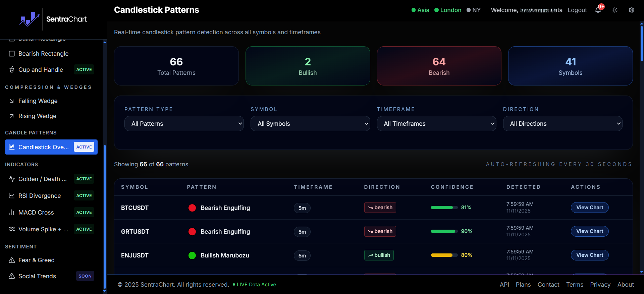The image size is (644, 294).
Task: Click the bullish tag in ENJUSDT row
Action: 379,255
